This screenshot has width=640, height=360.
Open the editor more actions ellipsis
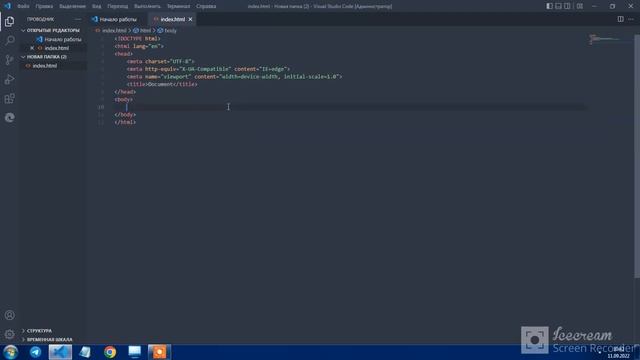631,19
